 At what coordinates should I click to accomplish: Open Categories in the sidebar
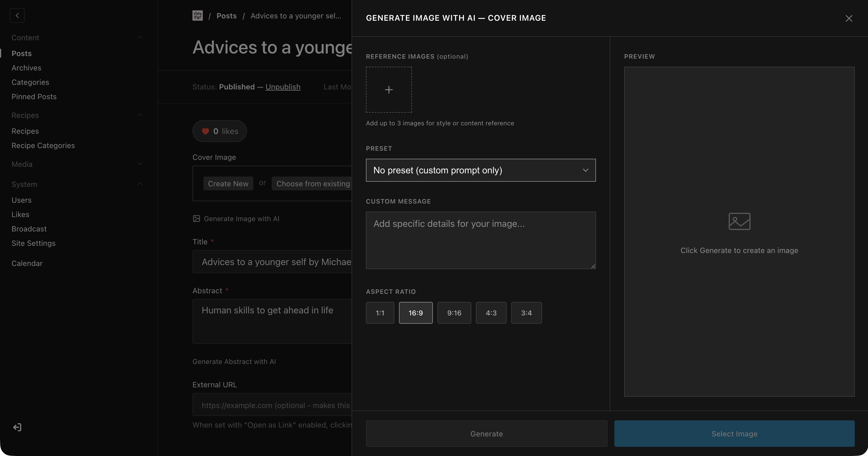tap(30, 82)
